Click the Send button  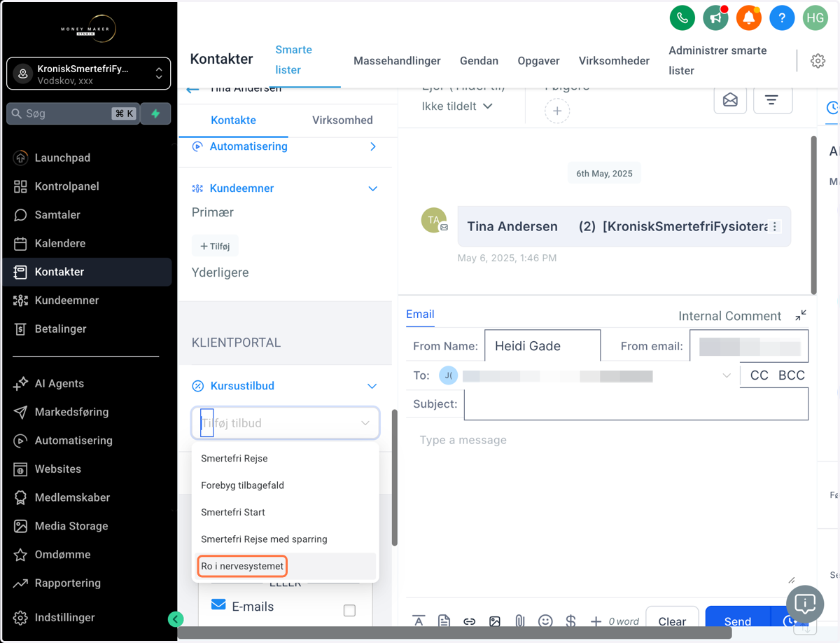[x=738, y=621]
